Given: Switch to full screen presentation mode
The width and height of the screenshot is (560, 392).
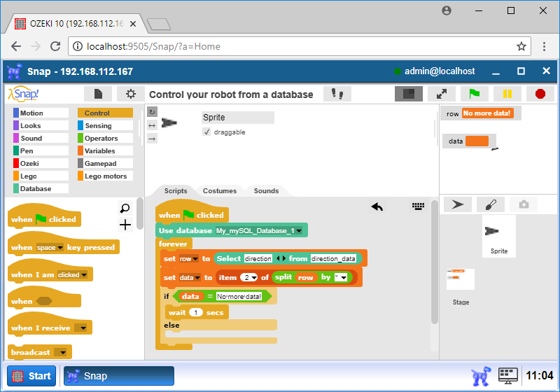Looking at the screenshot, I should click(442, 94).
